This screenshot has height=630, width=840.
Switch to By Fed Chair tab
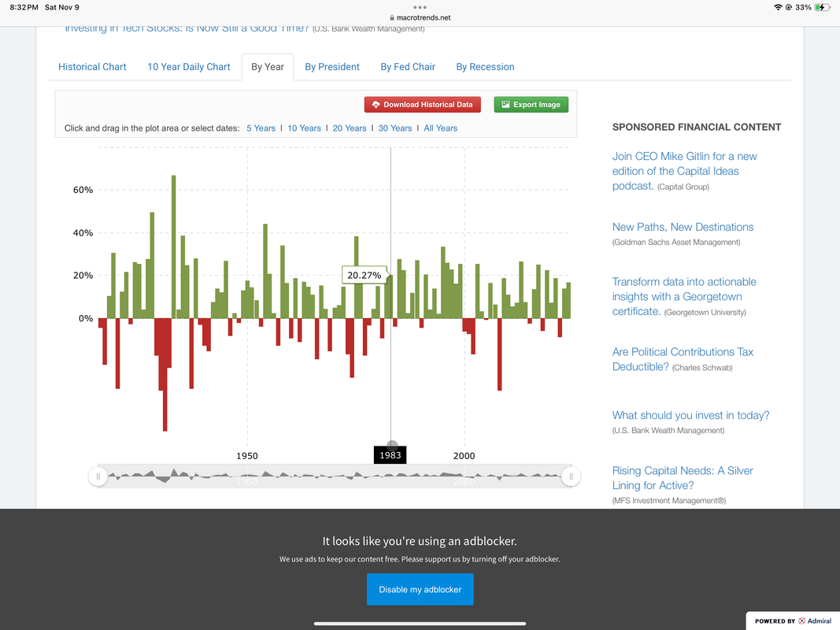point(408,67)
